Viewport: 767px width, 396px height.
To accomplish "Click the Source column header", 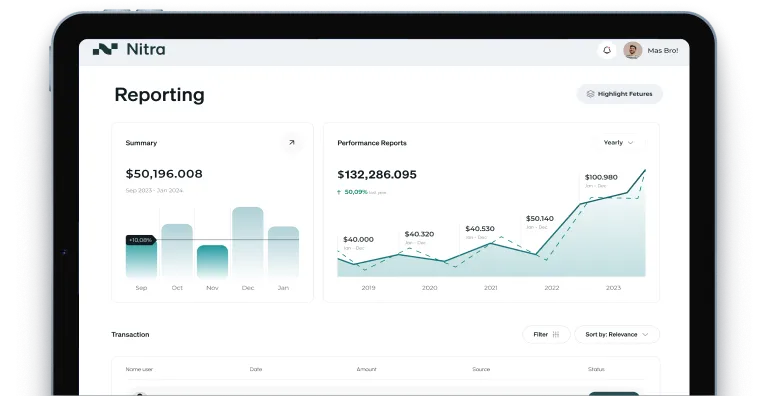I will tap(481, 369).
